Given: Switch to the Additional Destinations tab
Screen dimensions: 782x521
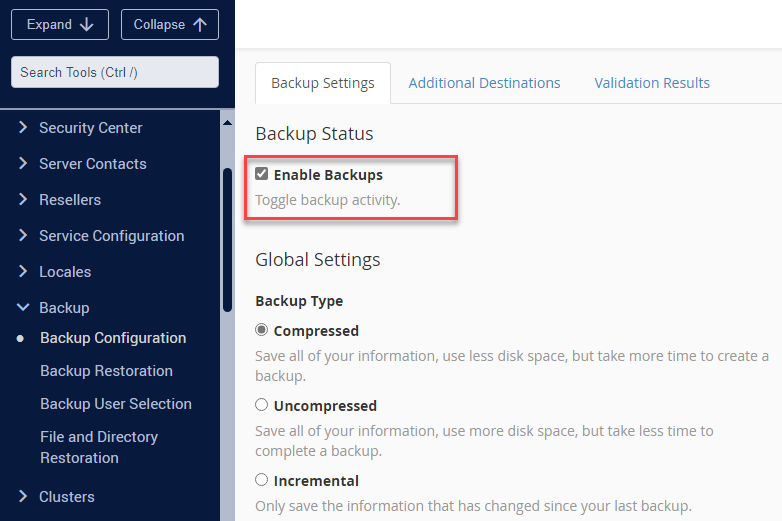Looking at the screenshot, I should pos(484,83).
